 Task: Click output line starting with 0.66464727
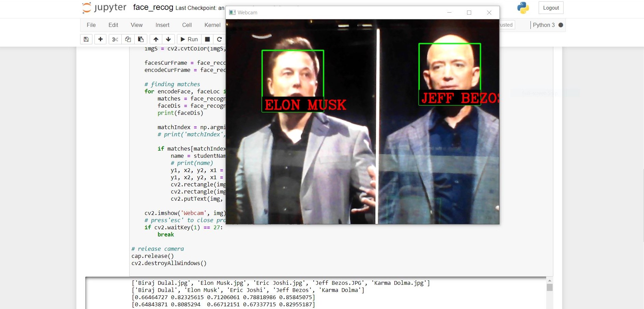(223, 297)
